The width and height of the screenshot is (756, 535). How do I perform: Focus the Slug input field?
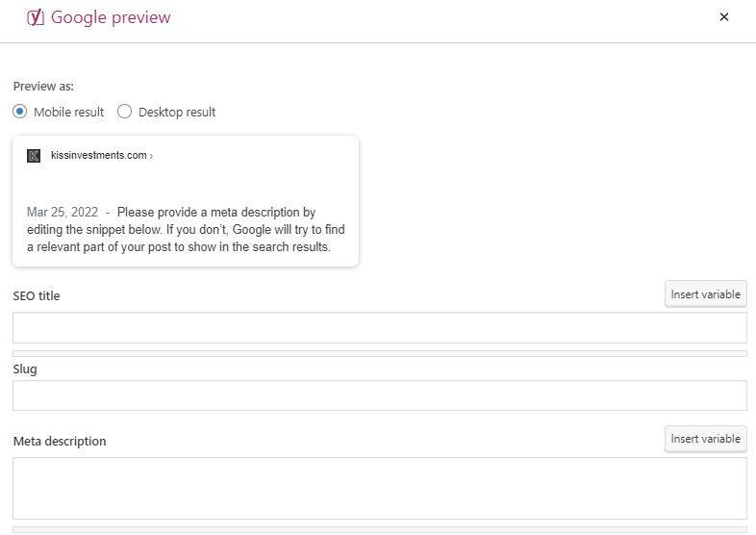click(x=380, y=395)
